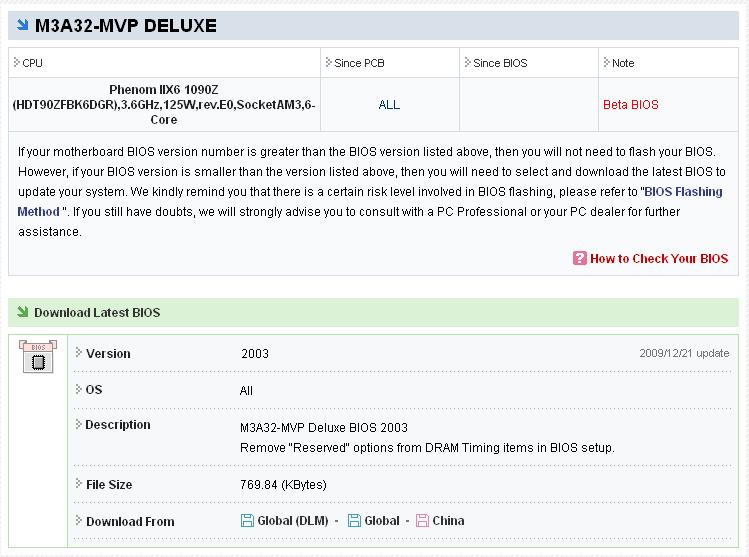Click the arrow bullet beside Version

pyautogui.click(x=79, y=353)
